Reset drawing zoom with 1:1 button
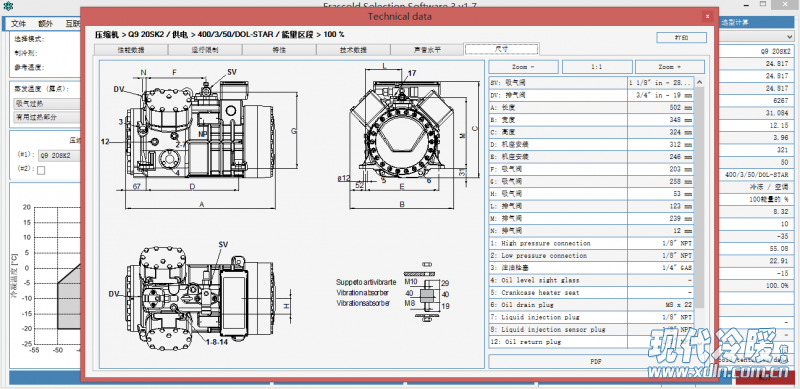Image resolution: width=800 pixels, height=389 pixels. click(597, 67)
